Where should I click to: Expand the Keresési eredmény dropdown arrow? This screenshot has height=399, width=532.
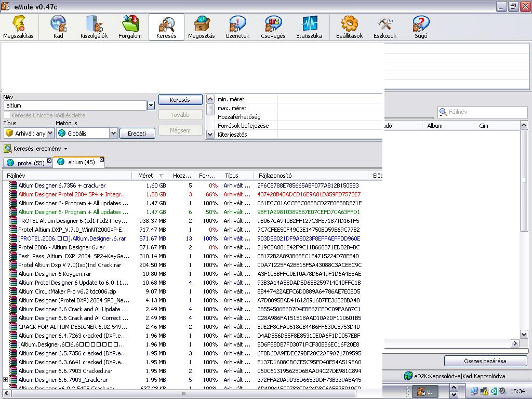point(66,149)
